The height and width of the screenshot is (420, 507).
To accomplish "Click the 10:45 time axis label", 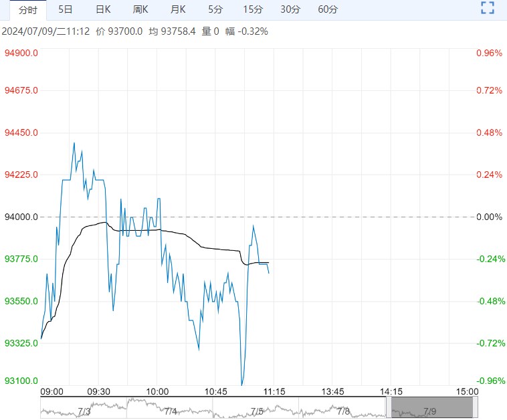I will 215,391.
